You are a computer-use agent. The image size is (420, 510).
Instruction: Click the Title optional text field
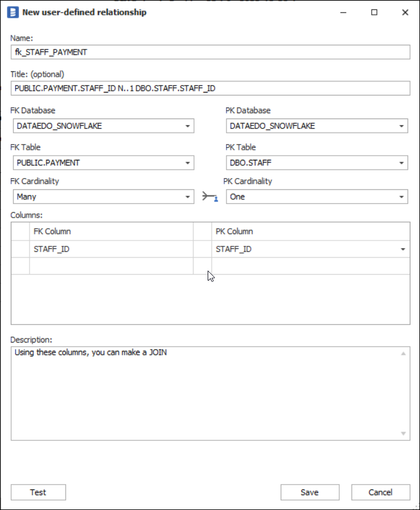click(x=210, y=88)
